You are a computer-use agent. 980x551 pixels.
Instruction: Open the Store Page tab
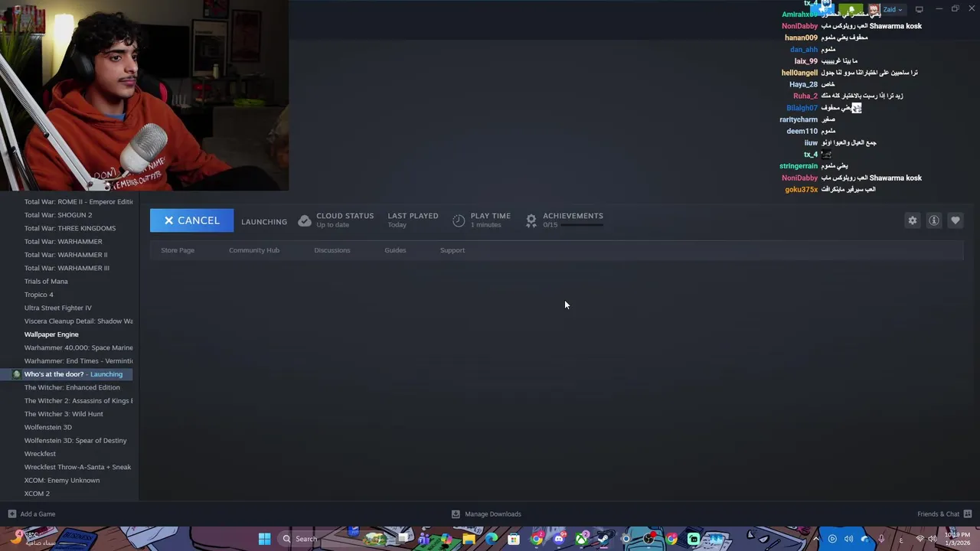[x=178, y=250]
